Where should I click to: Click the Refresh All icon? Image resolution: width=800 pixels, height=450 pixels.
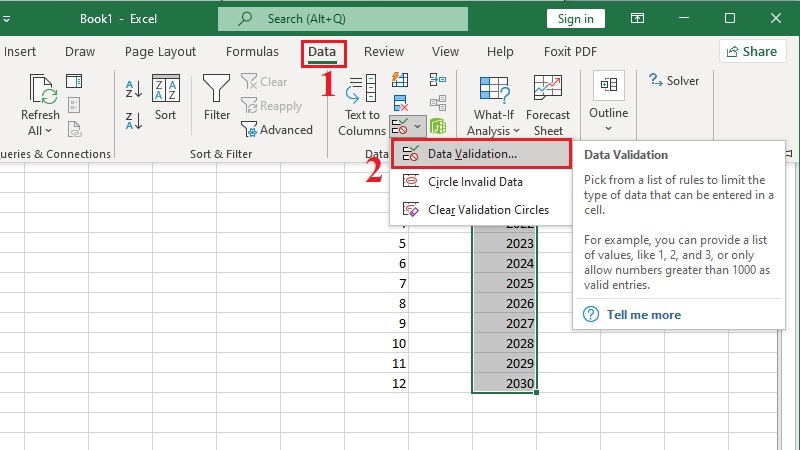click(42, 90)
